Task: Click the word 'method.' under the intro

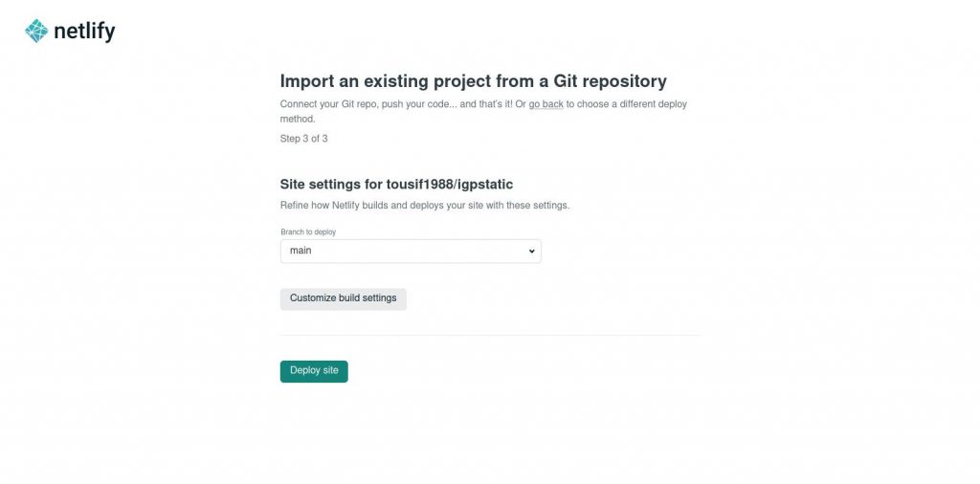Action: [298, 119]
